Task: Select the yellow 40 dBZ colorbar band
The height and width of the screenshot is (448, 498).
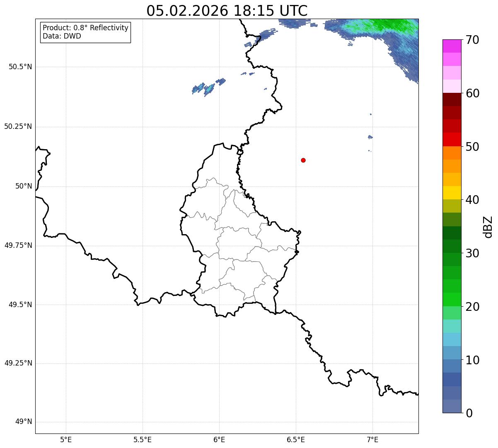Action: [452, 193]
